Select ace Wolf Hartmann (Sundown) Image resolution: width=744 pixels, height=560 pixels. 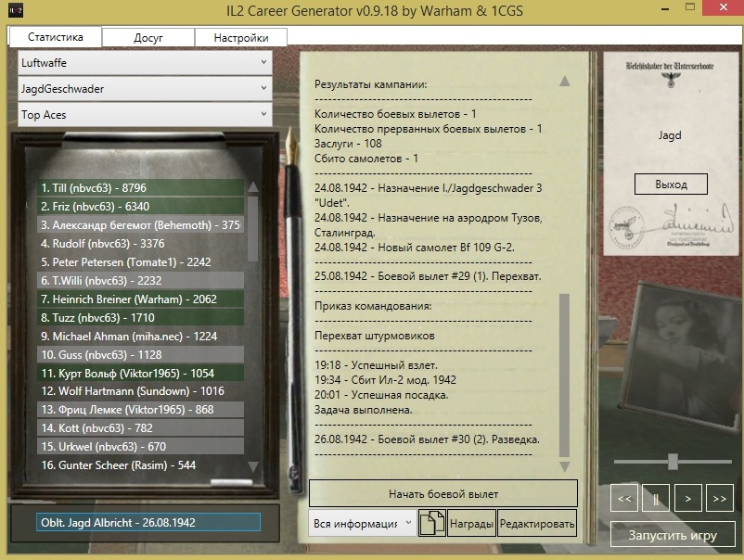pyautogui.click(x=140, y=390)
